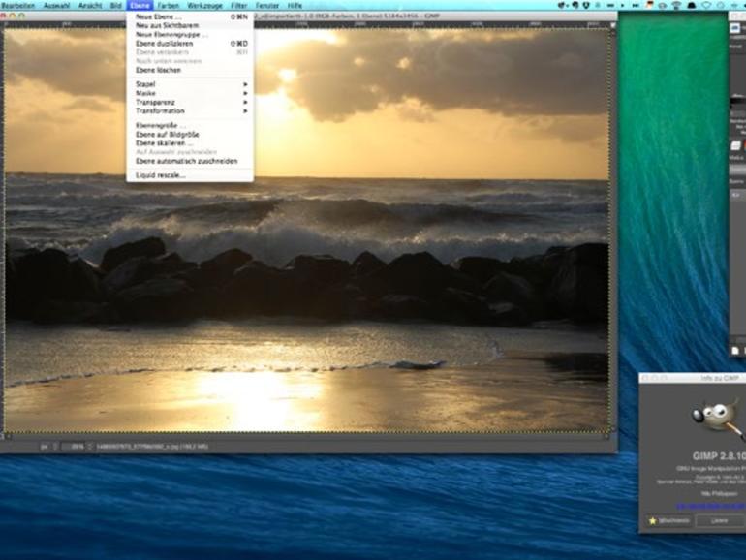Toggle zoom-on-window-resize icon at canvas corner
Screen dimensions: 746x560
coord(612,25)
